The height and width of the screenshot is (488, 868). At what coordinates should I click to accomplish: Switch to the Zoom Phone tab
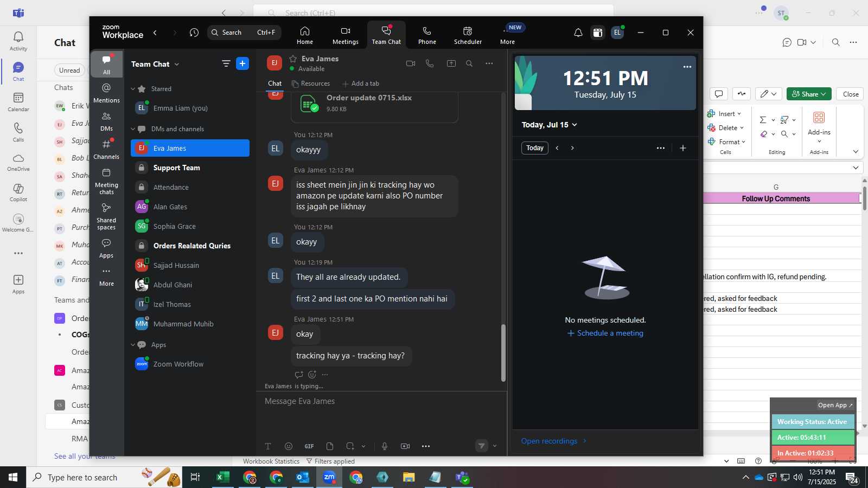point(427,35)
